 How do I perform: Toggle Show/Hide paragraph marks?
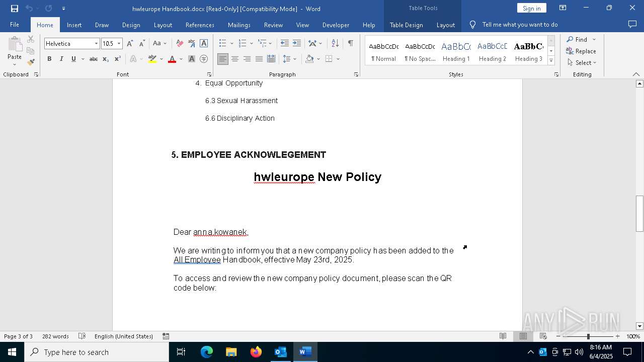pos(350,44)
